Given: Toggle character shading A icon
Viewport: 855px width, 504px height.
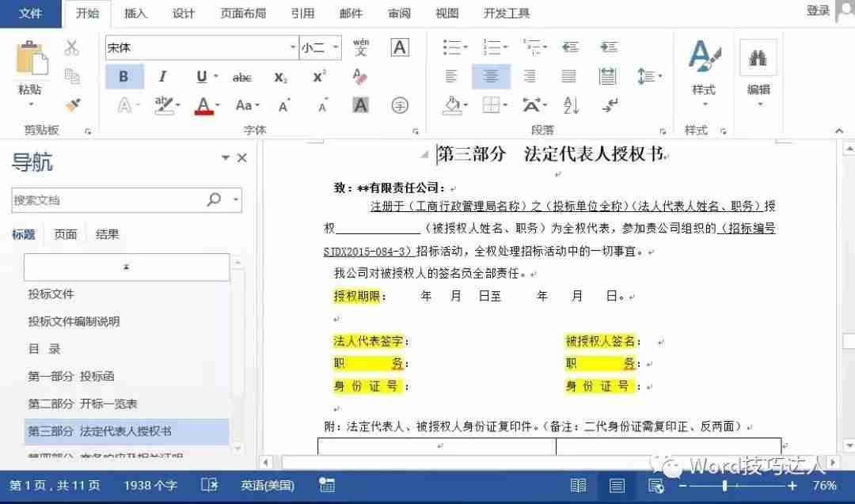Looking at the screenshot, I should (x=360, y=105).
